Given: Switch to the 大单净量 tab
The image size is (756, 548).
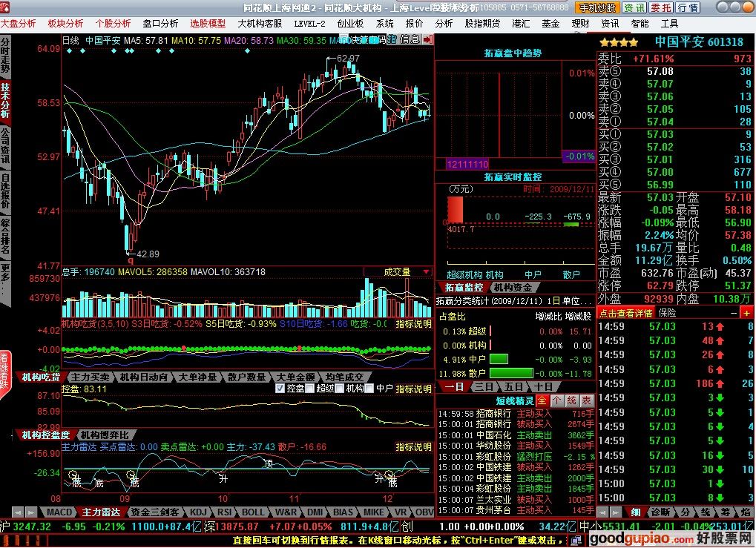Looking at the screenshot, I should pyautogui.click(x=197, y=377).
